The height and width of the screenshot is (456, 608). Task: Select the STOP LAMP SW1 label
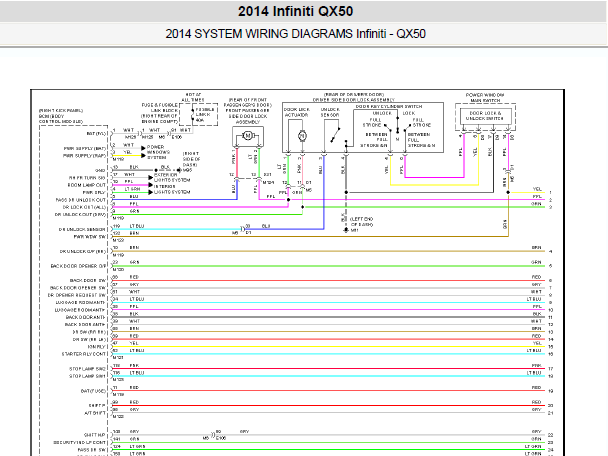(x=87, y=377)
